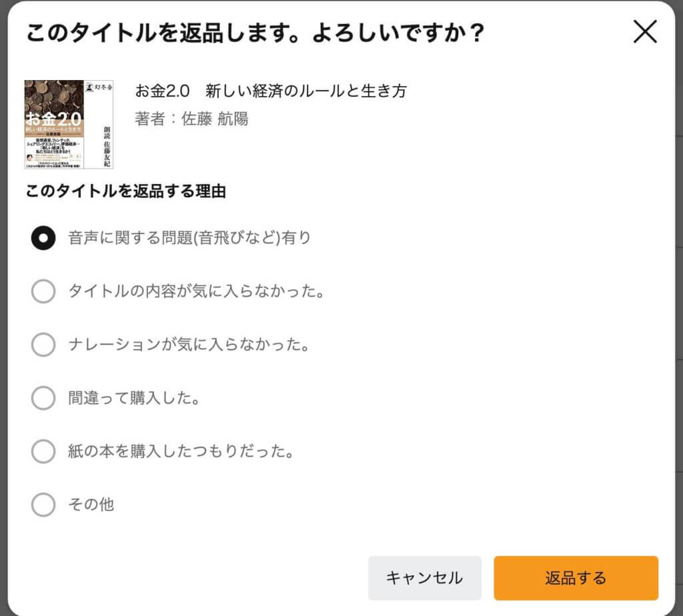683x616 pixels.
Task: Choose the その他 radio button
Action: tap(43, 505)
